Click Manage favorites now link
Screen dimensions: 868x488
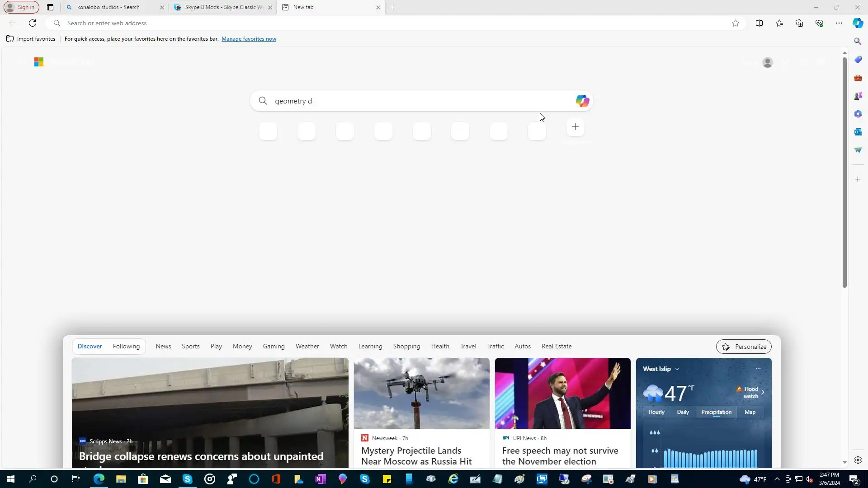click(x=249, y=39)
